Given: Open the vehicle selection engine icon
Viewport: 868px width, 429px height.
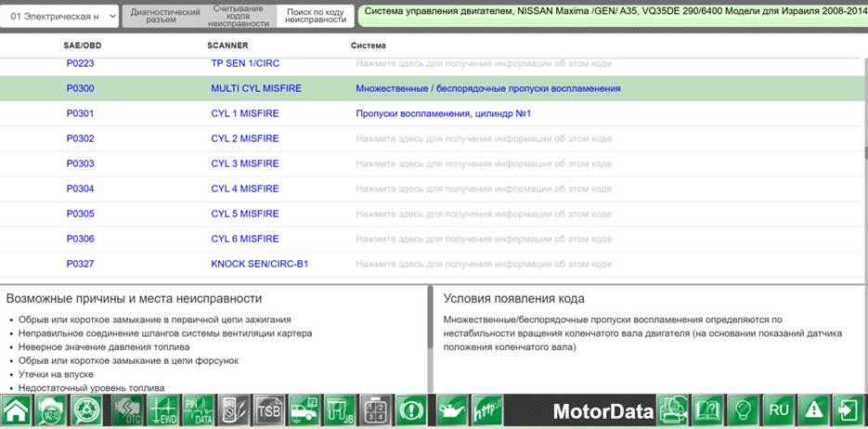Looking at the screenshot, I should click(x=51, y=410).
